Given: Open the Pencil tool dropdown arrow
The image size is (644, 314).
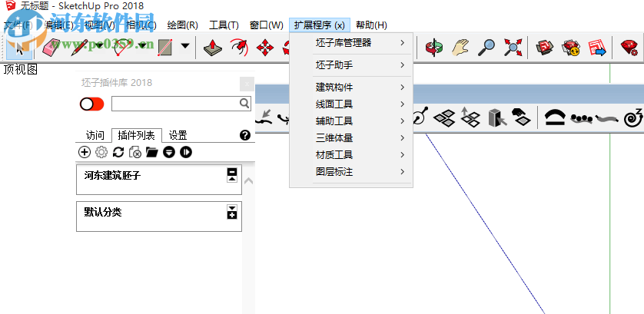Looking at the screenshot, I should tap(99, 46).
